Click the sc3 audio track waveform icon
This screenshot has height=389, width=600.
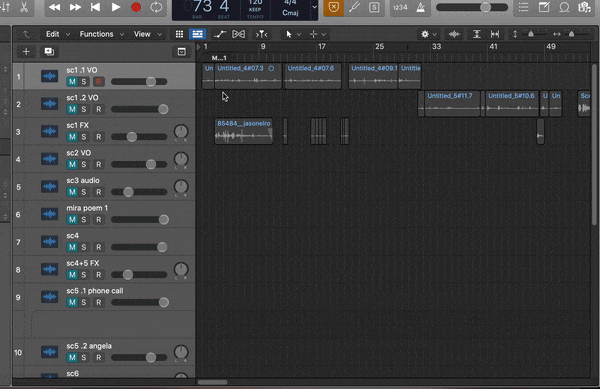pyautogui.click(x=49, y=187)
